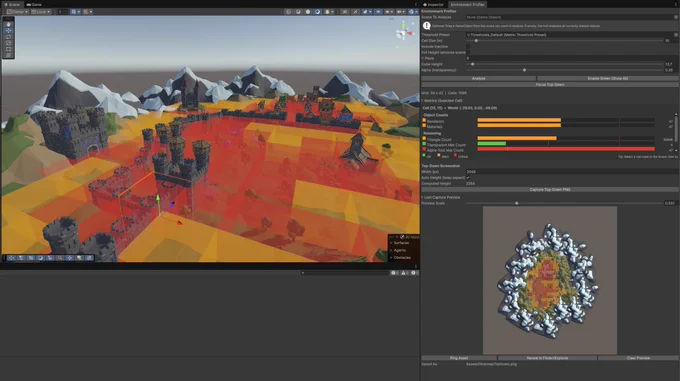
Task: Click the top-down heatmap preview image
Action: click(550, 280)
